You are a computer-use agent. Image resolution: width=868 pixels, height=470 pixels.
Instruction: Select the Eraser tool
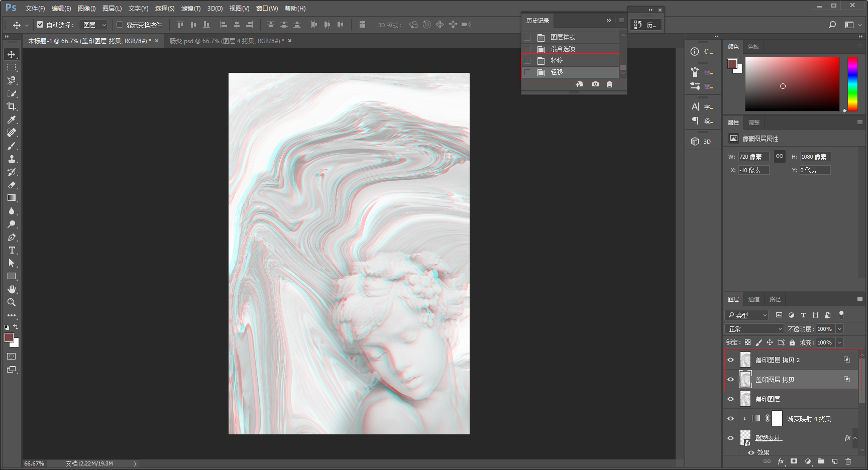point(12,185)
